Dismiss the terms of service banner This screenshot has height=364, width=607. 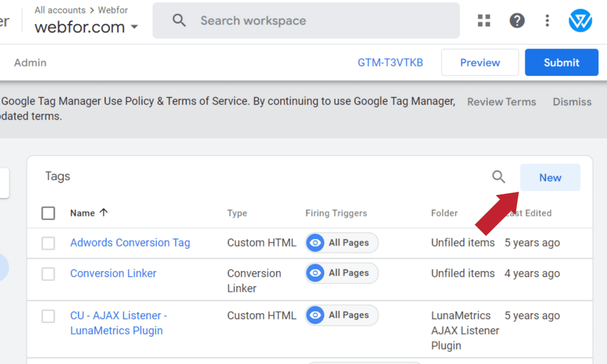(x=572, y=102)
